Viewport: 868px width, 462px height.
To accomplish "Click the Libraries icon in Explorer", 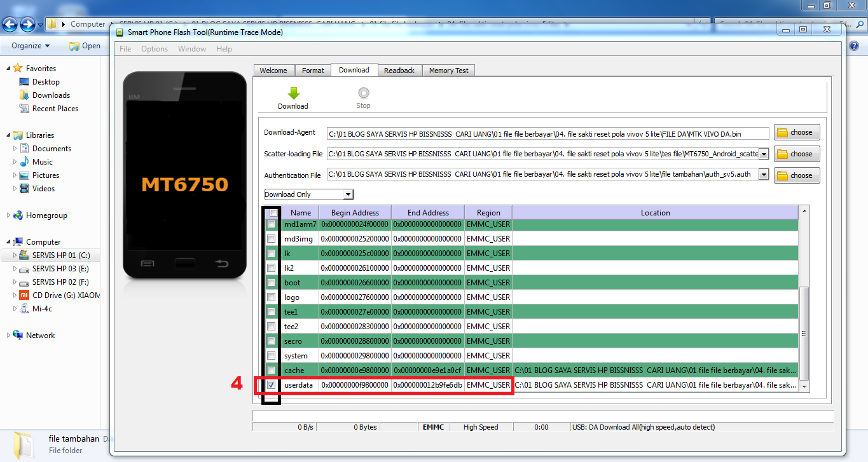I will [x=18, y=135].
